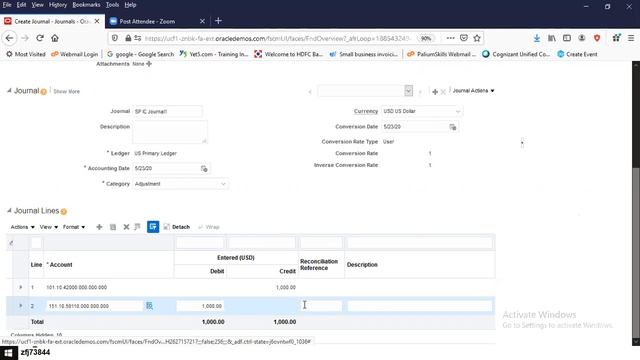Click the page vertical scrollbar
Viewport: 640px width, 360px height.
click(x=636, y=204)
